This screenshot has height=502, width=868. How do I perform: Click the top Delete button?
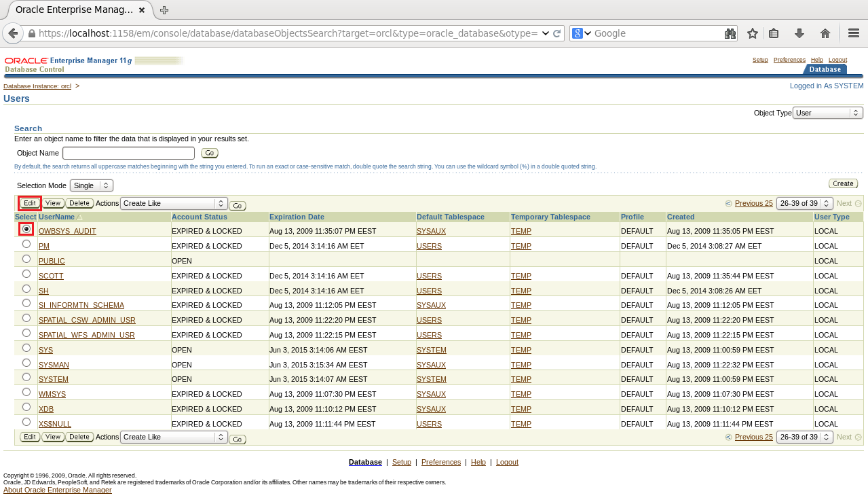pos(79,203)
